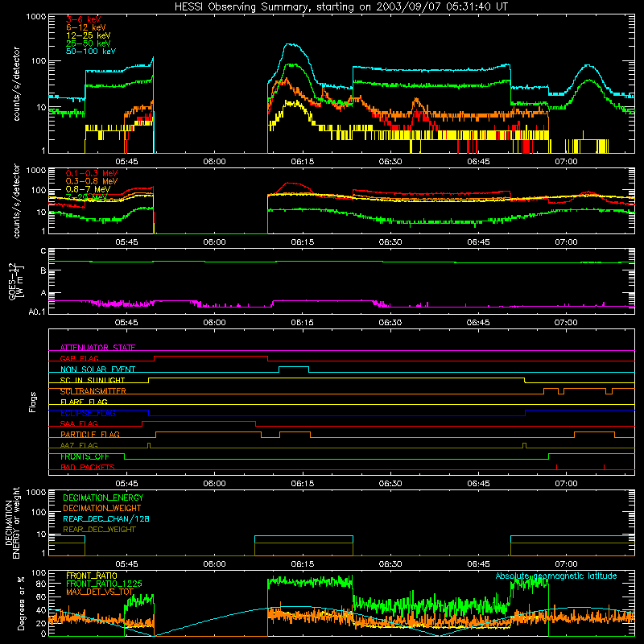
Task: Click the 05:45 tick label under GOES plot
Action: point(126,323)
